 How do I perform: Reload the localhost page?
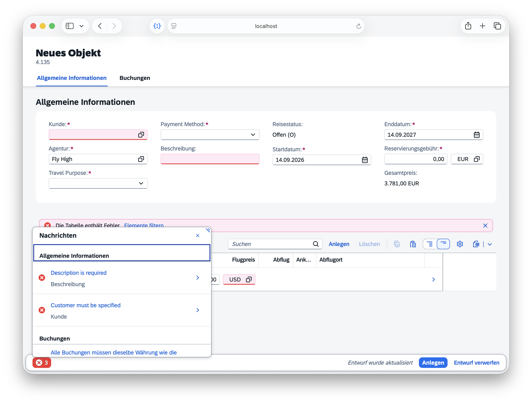coord(359,26)
